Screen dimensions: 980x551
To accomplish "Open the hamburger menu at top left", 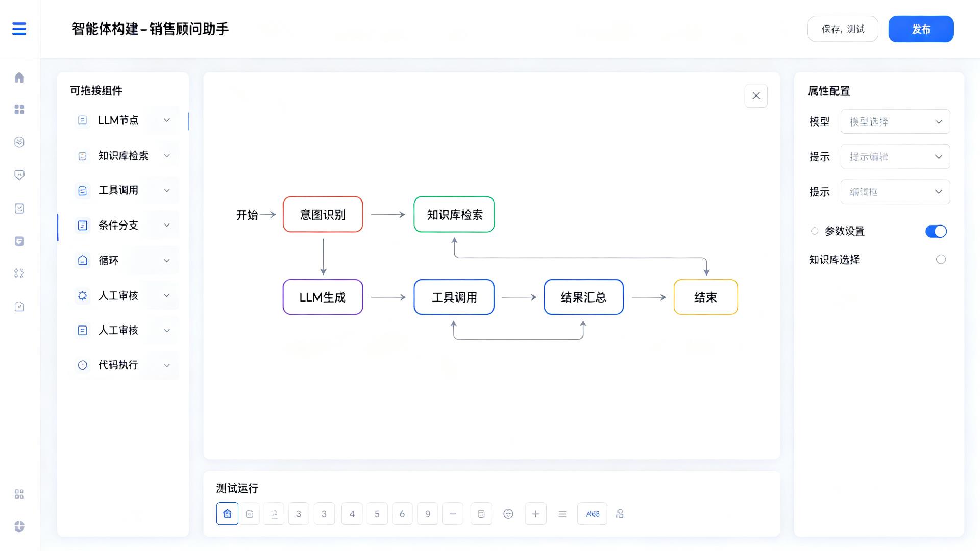I will pyautogui.click(x=19, y=29).
